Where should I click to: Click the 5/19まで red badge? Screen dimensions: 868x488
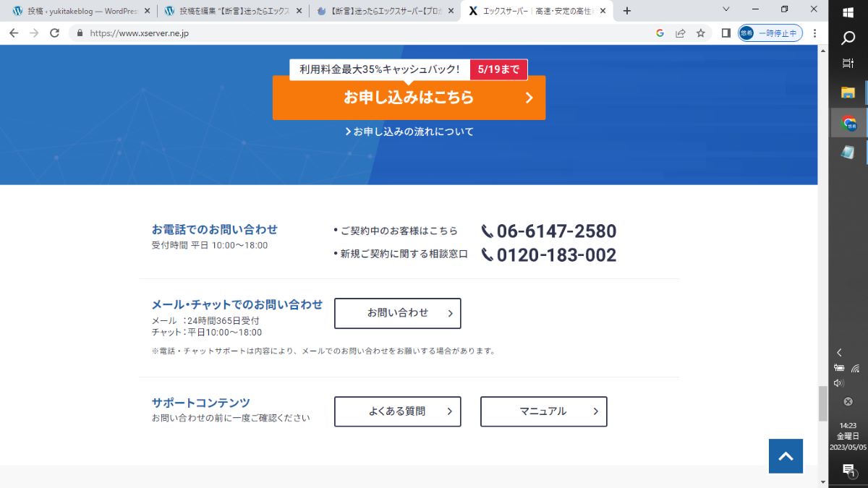(x=498, y=69)
